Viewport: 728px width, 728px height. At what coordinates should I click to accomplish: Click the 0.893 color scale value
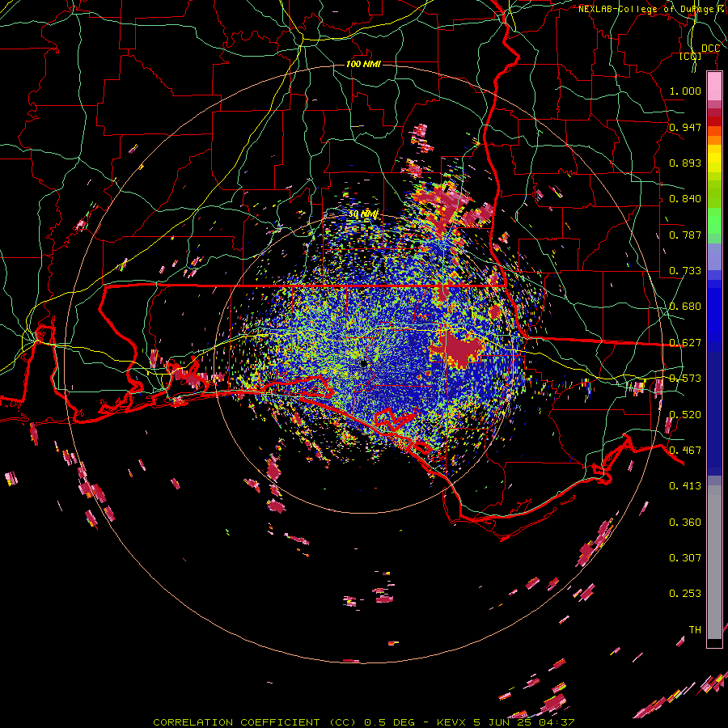point(685,163)
